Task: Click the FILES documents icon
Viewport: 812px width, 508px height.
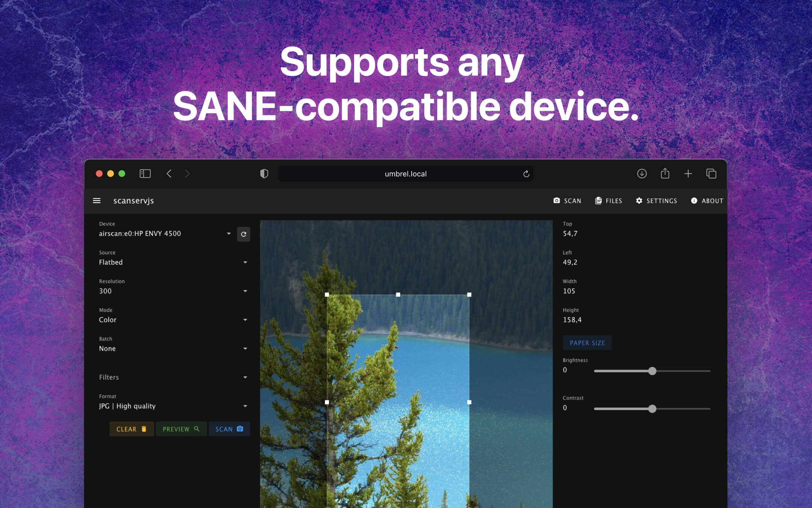Action: [598, 201]
